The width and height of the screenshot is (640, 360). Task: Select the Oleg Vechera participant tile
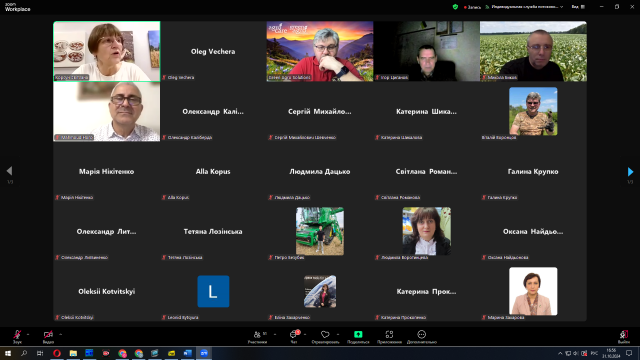(x=213, y=51)
